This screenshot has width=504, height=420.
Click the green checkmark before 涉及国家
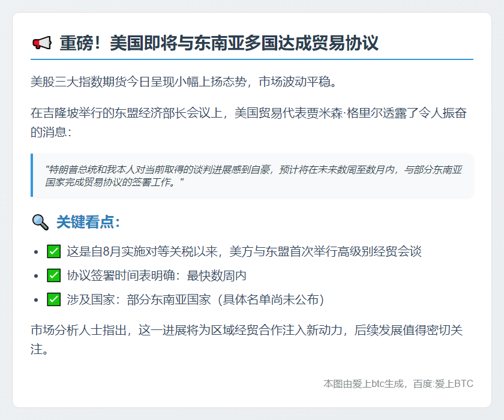[x=54, y=299]
